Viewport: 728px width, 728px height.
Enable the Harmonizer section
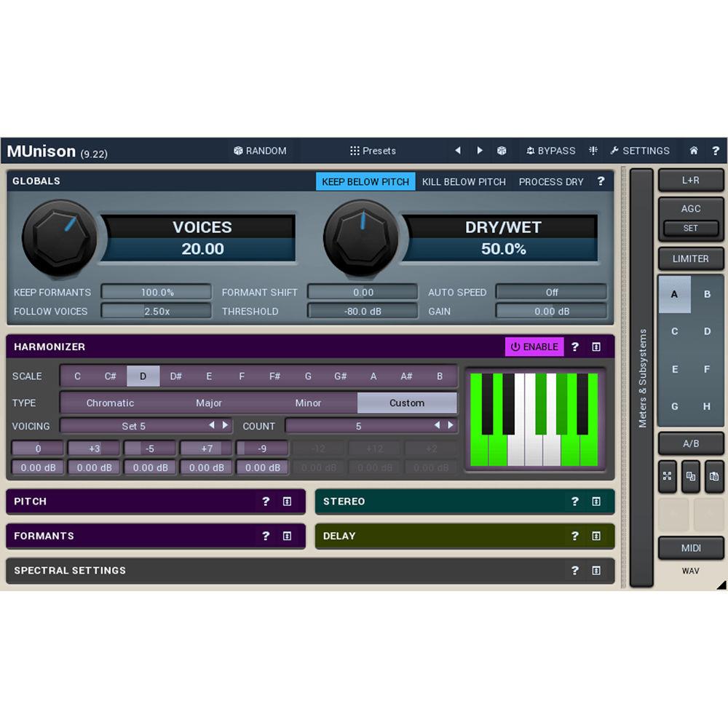click(x=534, y=347)
